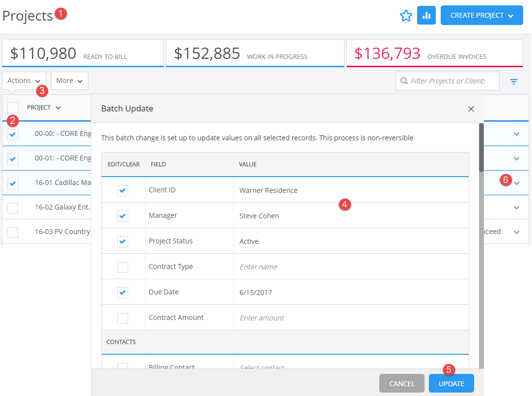Expand row options next to 16-03 PV Country
Image resolution: width=532 pixels, height=396 pixels.
516,232
